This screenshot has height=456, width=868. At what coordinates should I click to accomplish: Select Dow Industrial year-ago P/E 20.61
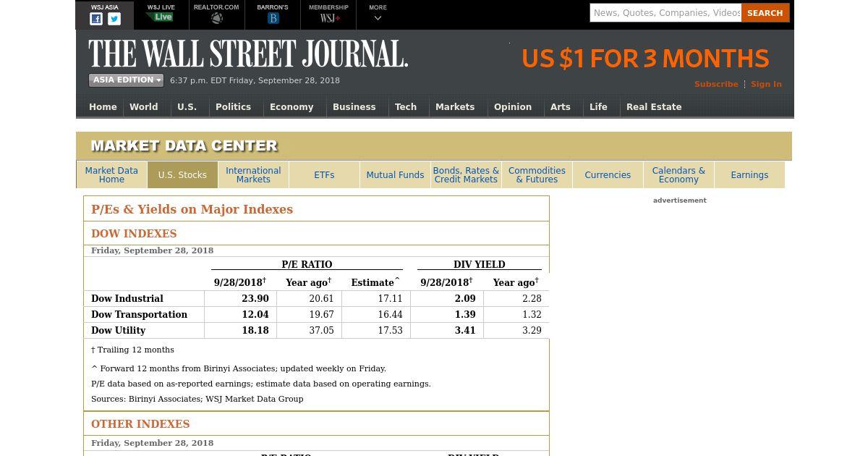(322, 298)
